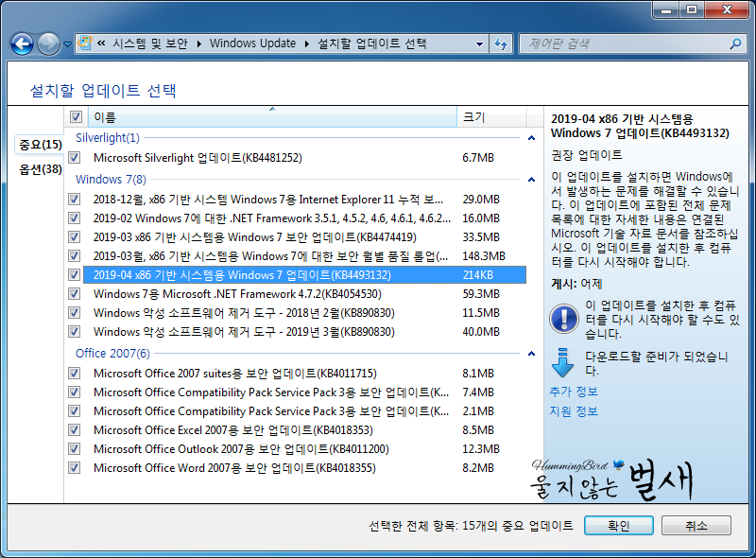756x558 pixels.
Task: Select Word 2007용 보안 업데이트(KB4018355) row
Action: tap(304, 468)
